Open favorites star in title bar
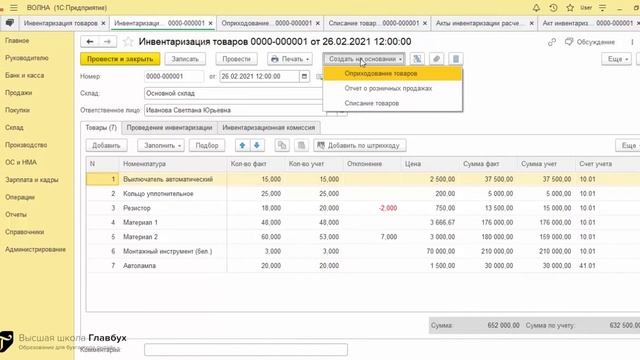The height and width of the screenshot is (360, 640). tap(570, 8)
